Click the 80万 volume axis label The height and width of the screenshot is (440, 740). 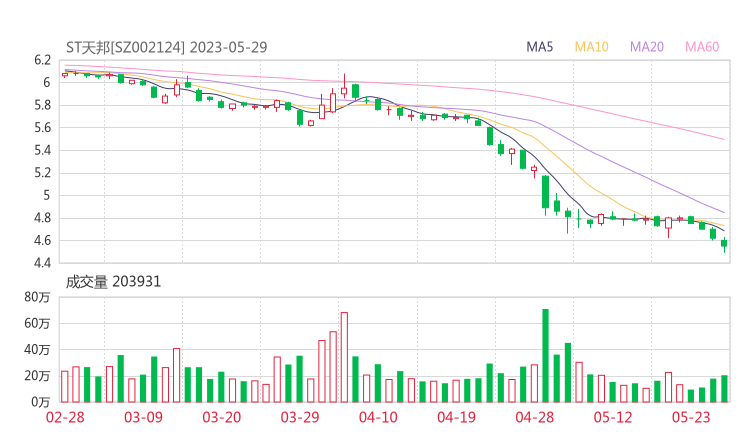tap(37, 297)
